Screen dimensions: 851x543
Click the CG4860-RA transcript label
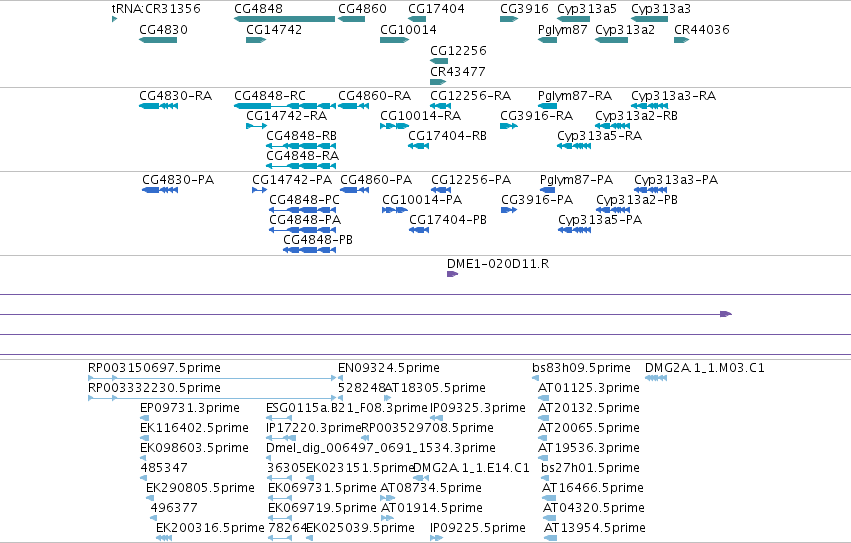pyautogui.click(x=374, y=96)
